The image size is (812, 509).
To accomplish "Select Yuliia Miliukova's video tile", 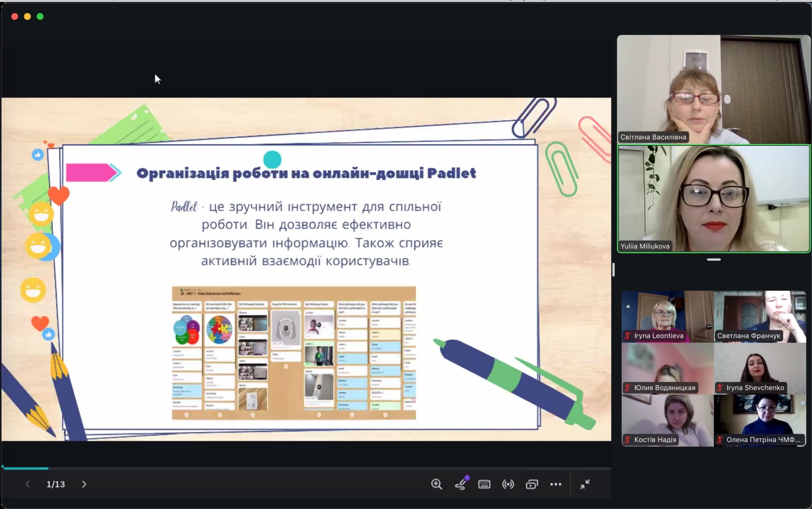I will click(x=714, y=199).
